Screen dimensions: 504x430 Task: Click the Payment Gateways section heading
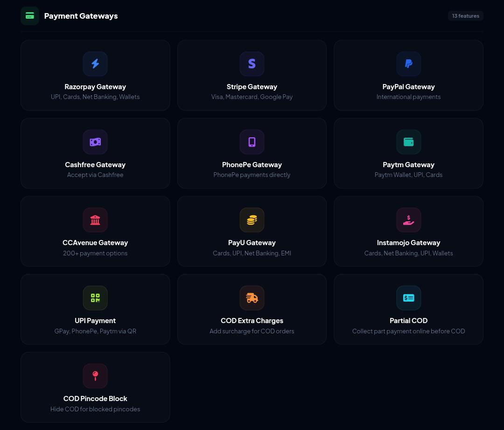pos(81,16)
